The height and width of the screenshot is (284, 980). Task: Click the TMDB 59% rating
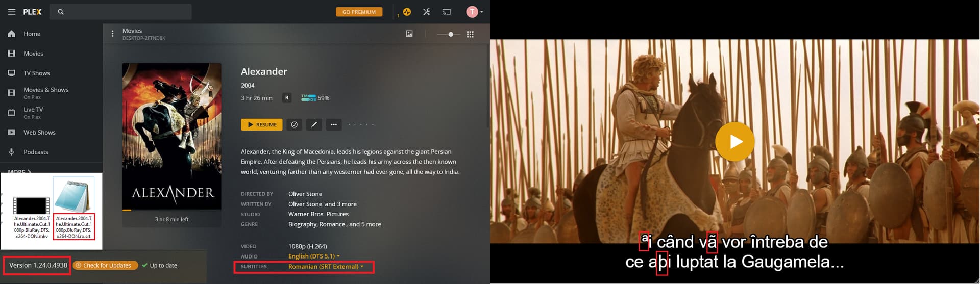[x=315, y=98]
